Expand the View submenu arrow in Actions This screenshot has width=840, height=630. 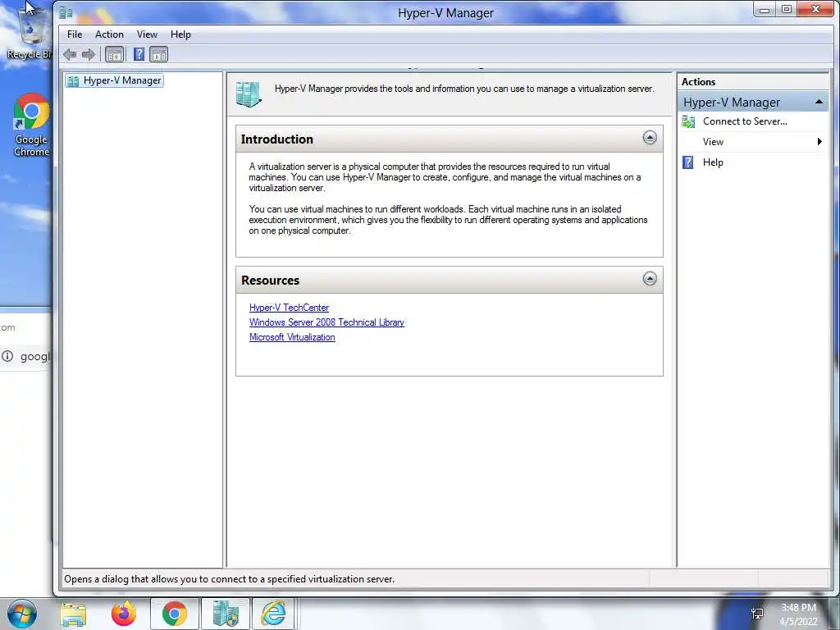[819, 141]
